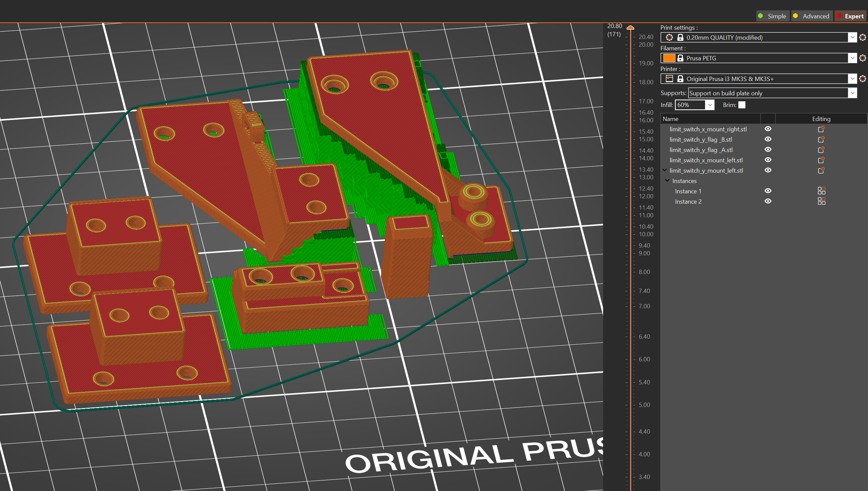The image size is (868, 491).
Task: Switch to Advanced mode
Action: click(811, 16)
